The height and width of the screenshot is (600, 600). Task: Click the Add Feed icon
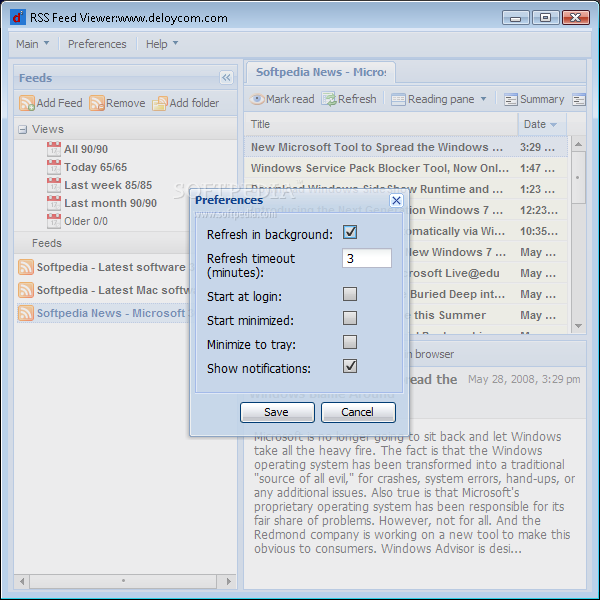click(x=27, y=103)
